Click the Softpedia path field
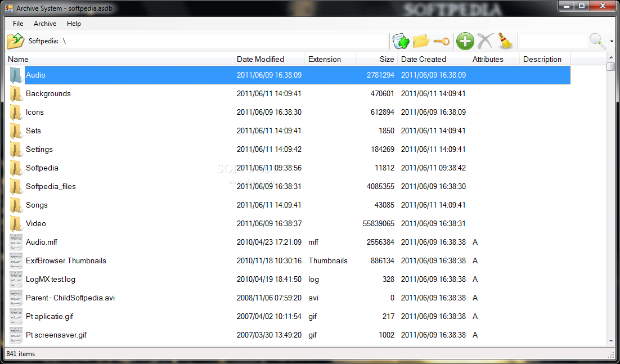 224,41
